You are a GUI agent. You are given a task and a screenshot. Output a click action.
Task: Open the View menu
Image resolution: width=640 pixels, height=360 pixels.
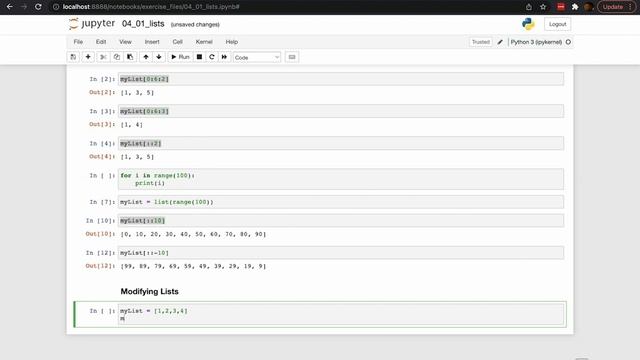[x=125, y=42]
